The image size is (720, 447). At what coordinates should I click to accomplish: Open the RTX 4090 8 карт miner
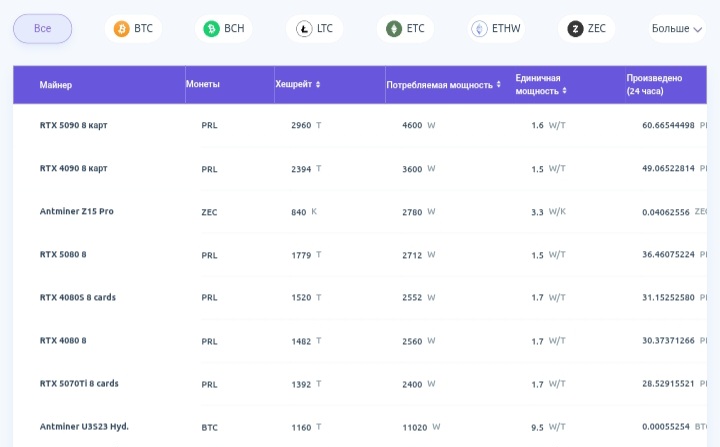click(73, 168)
